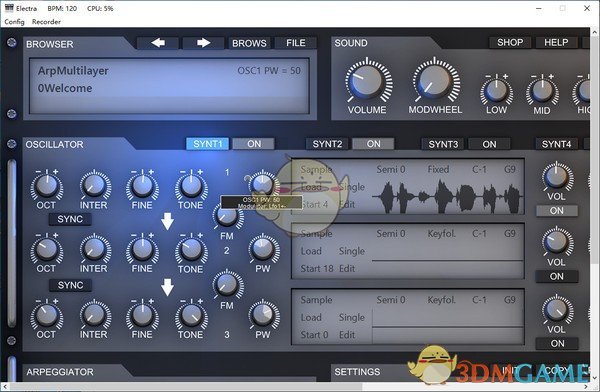The image size is (600, 392).
Task: Load the previous preset with the left arrow
Action: 158,43
